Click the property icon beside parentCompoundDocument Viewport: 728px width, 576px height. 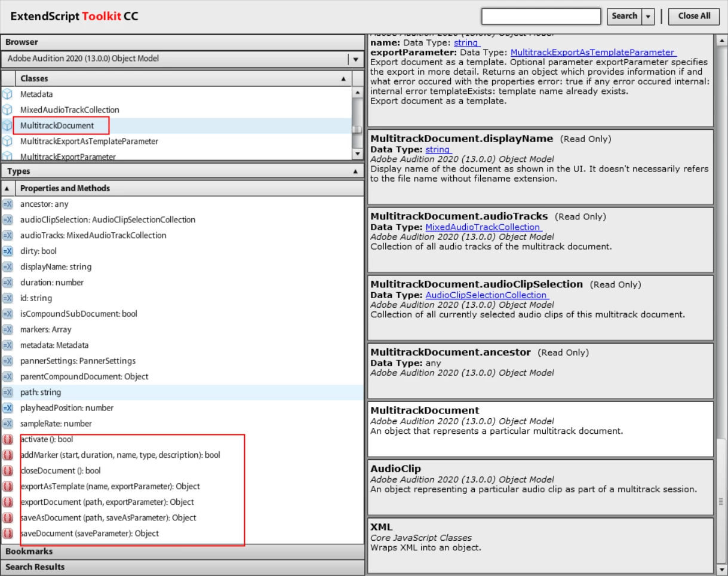pyautogui.click(x=7, y=377)
